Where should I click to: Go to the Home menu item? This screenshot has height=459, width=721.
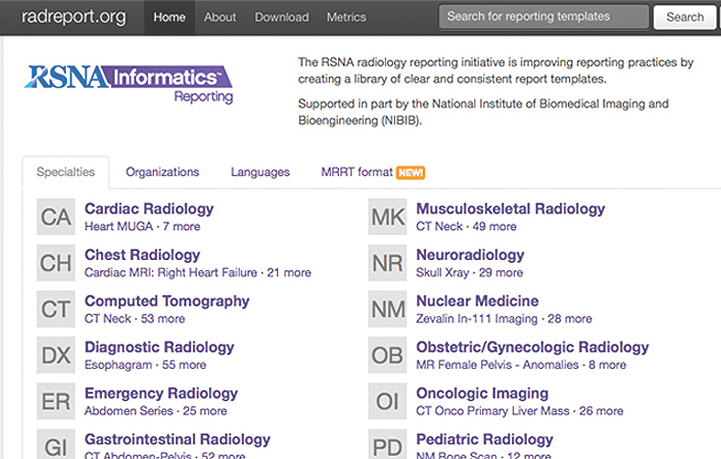170,17
